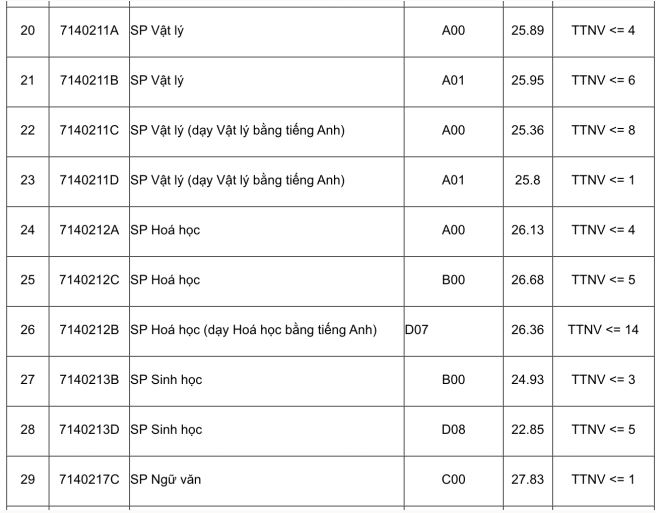
Task: Click row number 22 cell
Action: coord(27,130)
